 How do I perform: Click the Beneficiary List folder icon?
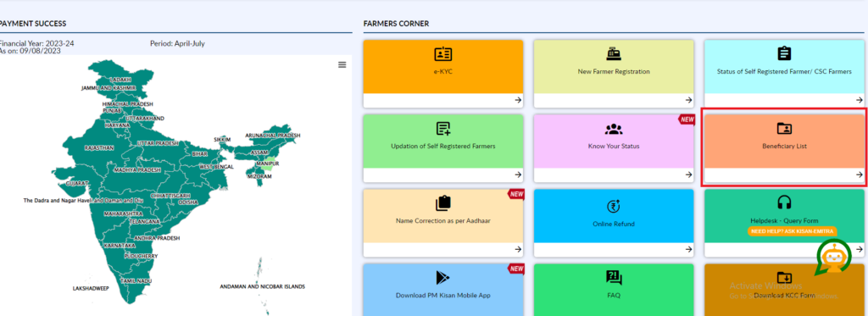[784, 129]
